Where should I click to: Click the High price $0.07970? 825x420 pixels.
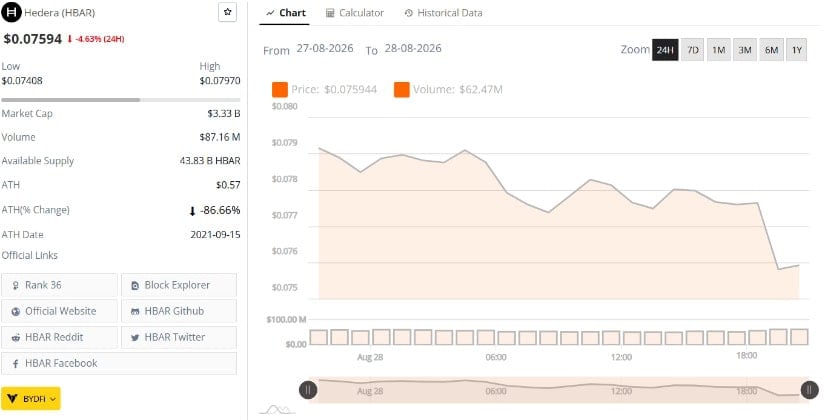tap(220, 81)
